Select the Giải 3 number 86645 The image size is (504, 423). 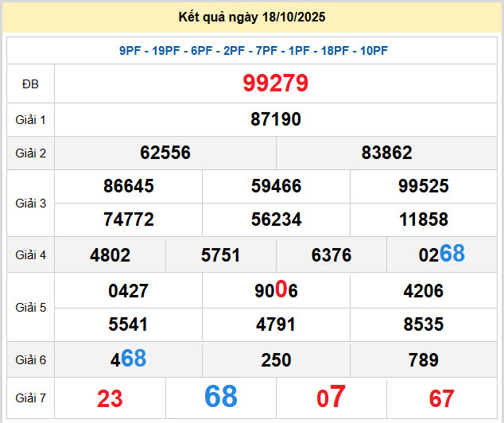click(x=129, y=186)
